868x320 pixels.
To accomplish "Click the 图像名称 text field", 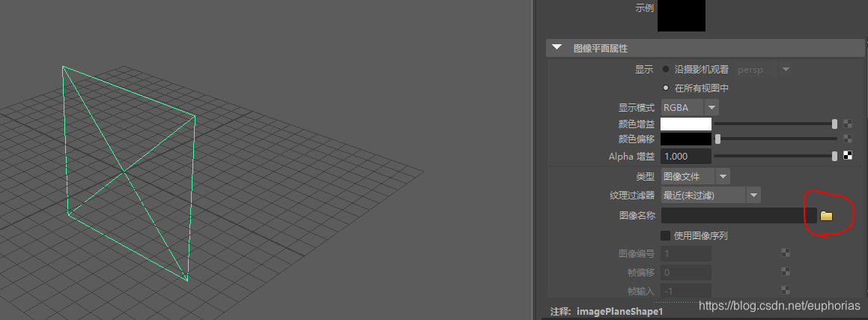I will coord(739,215).
